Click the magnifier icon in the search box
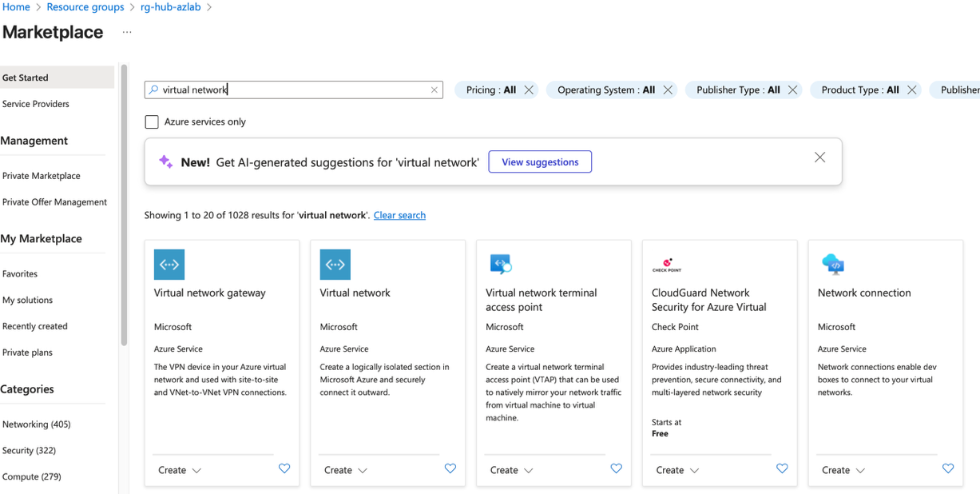 pos(153,90)
